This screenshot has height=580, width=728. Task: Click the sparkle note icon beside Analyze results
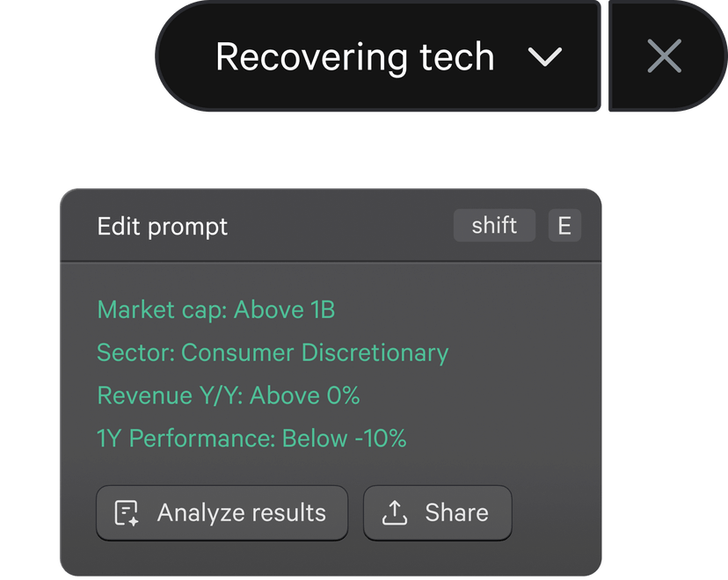(128, 512)
